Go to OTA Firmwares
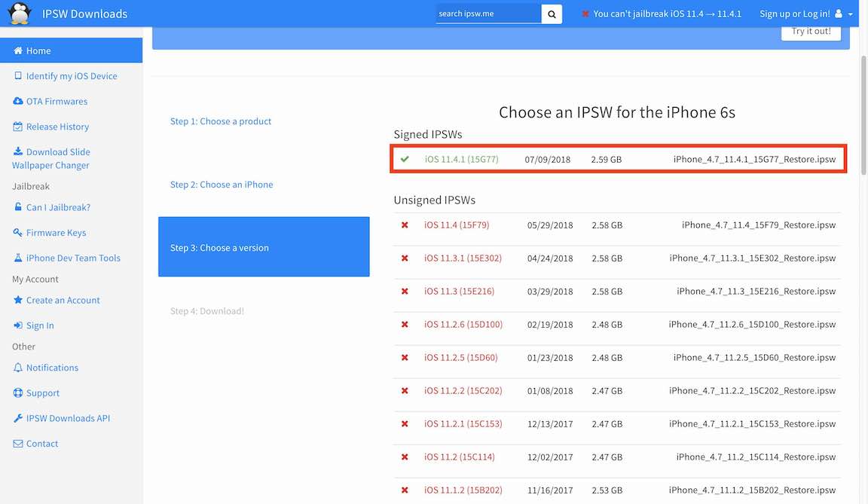Viewport: 868px width, 504px height. 57,101
